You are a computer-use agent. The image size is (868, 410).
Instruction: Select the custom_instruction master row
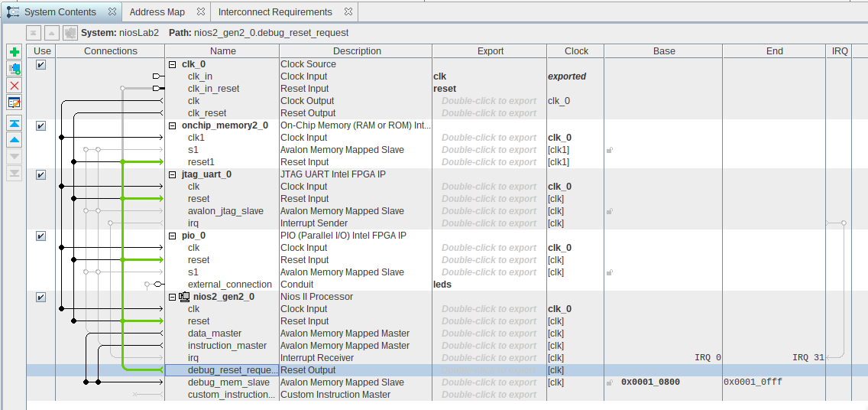[x=232, y=395]
